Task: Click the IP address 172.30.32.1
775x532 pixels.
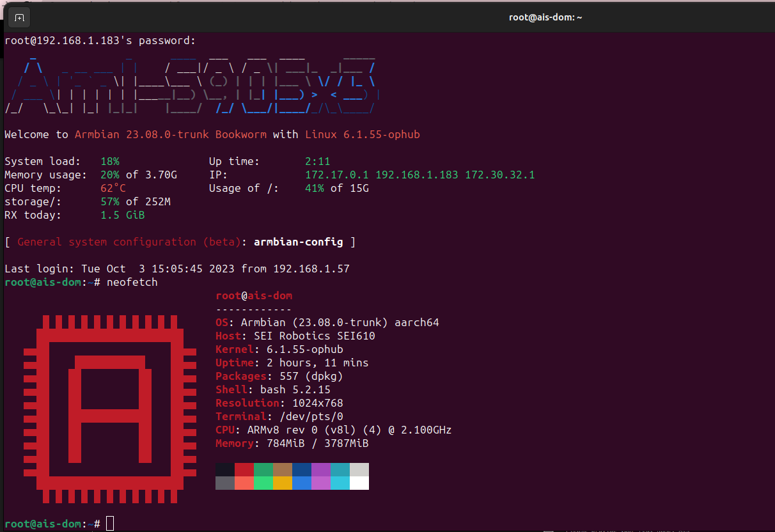Action: (500, 175)
